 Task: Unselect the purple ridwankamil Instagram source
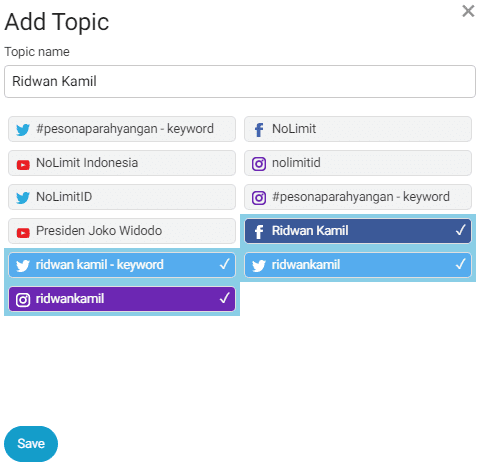(122, 299)
